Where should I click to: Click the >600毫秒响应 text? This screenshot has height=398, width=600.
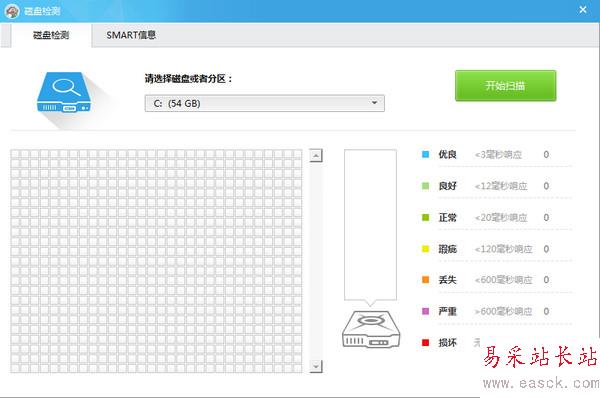(x=504, y=311)
